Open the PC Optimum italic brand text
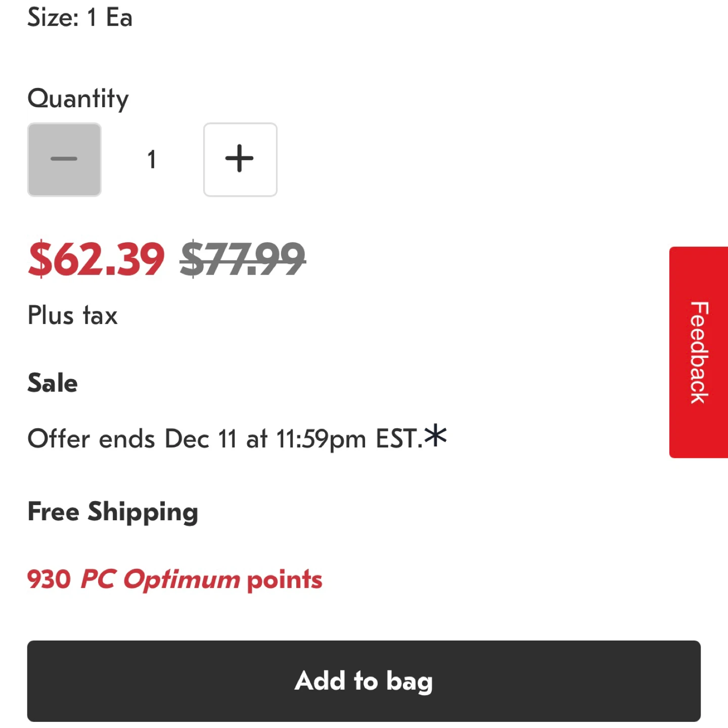728x728 pixels. [160, 579]
